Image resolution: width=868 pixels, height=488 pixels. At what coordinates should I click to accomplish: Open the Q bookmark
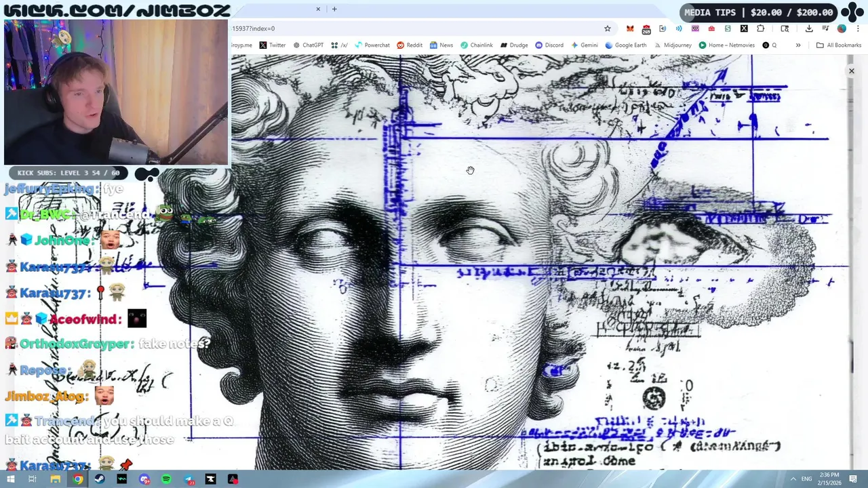769,45
